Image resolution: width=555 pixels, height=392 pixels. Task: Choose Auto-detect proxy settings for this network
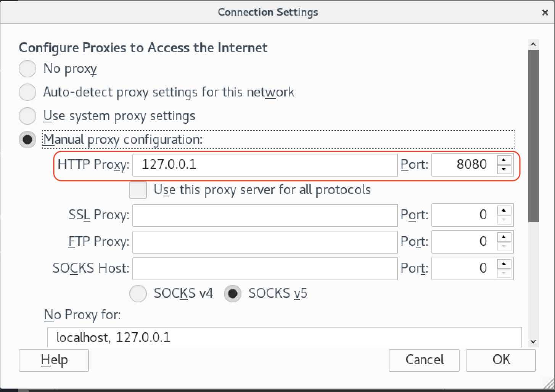coord(27,92)
